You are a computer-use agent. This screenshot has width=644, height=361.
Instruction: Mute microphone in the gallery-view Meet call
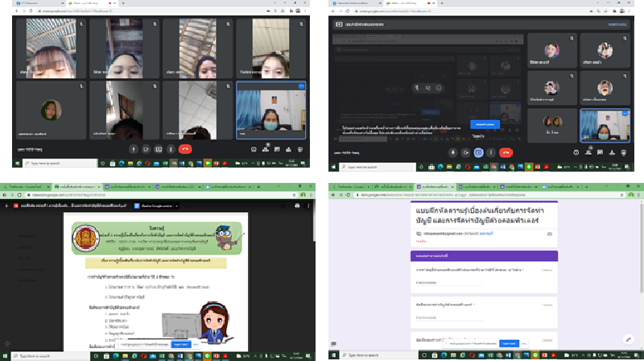[132, 149]
